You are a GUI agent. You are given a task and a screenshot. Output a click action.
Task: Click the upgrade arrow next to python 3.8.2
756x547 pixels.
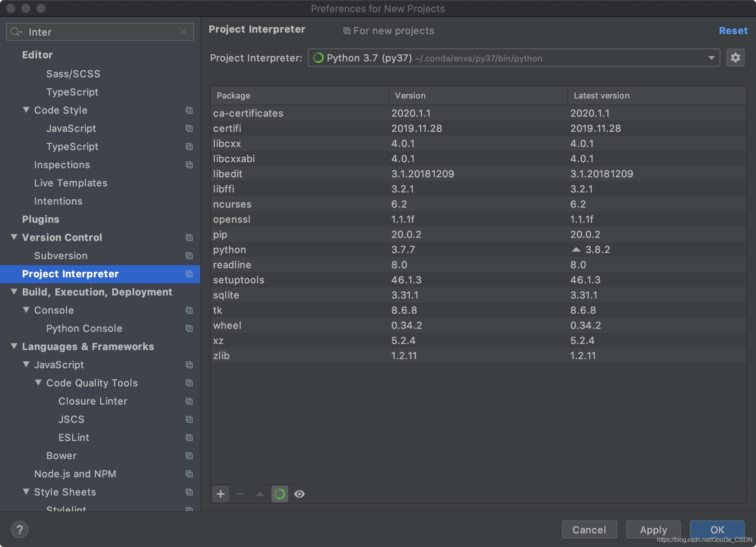coord(576,249)
